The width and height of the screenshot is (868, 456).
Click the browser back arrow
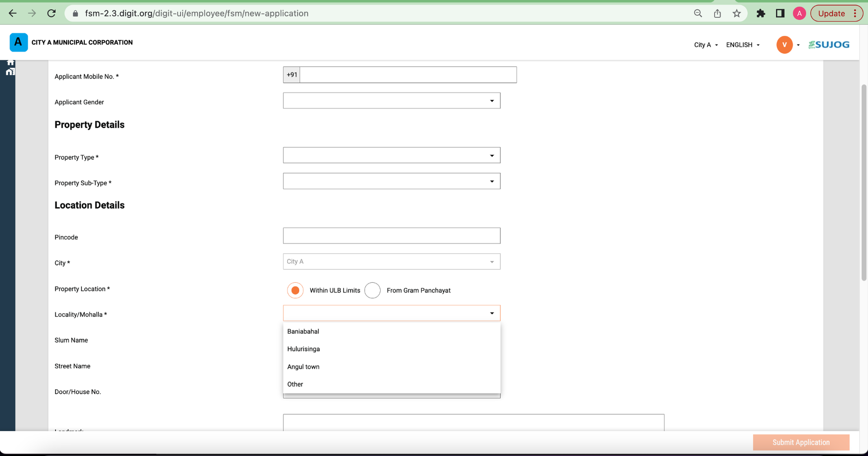13,13
